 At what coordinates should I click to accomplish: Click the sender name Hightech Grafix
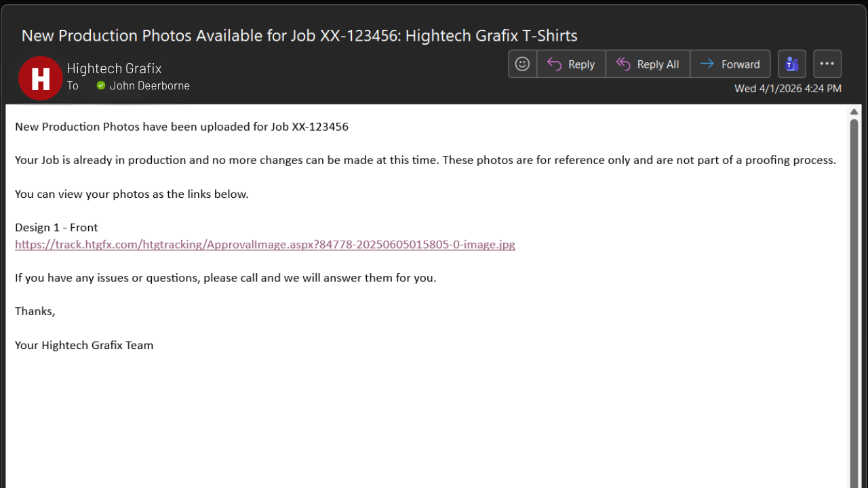[x=114, y=68]
